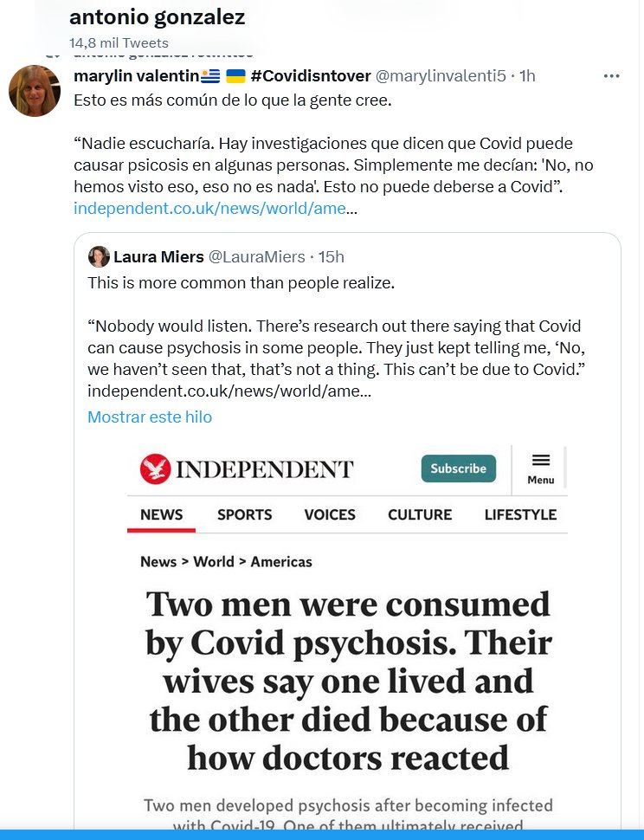644x840 pixels.
Task: Click the Americas breadcrumb link
Action: [281, 561]
